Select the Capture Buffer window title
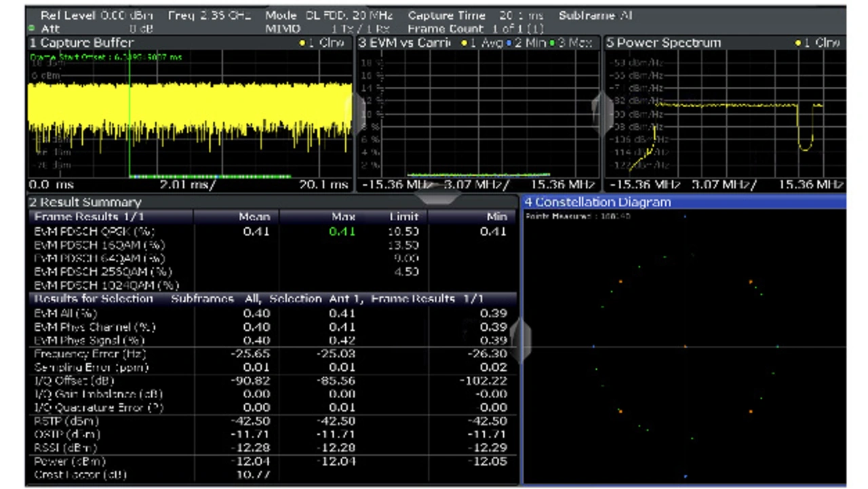The image size is (868, 489). click(x=81, y=43)
